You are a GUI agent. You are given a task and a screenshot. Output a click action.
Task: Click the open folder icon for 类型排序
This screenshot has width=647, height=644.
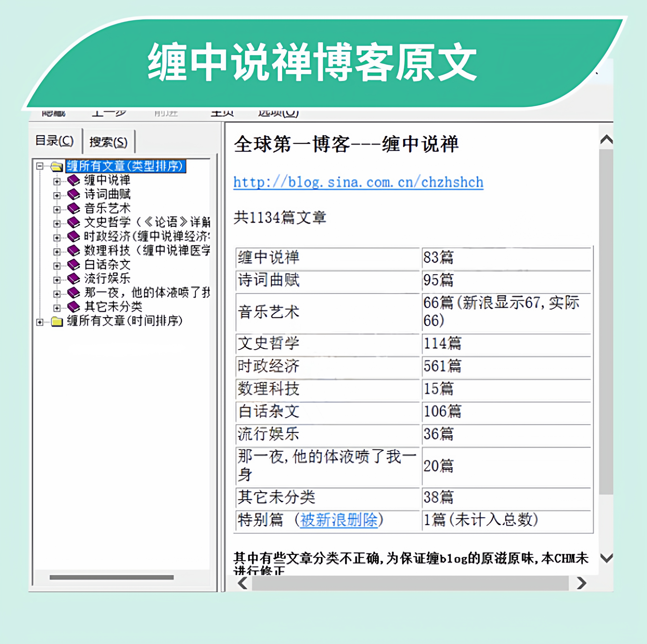[x=57, y=166]
